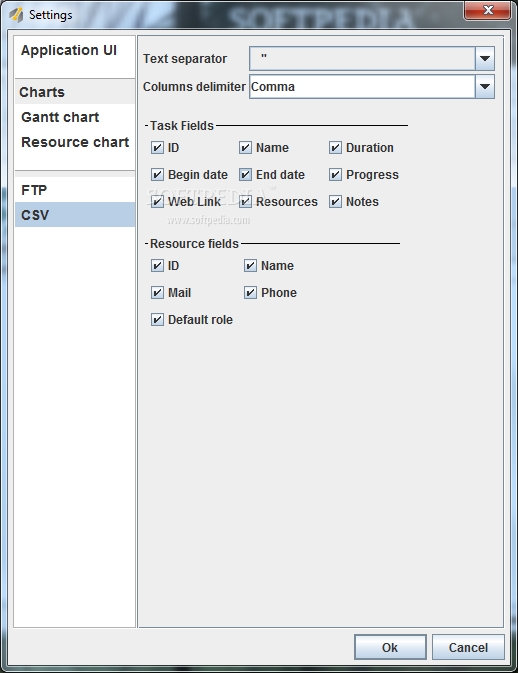This screenshot has height=673, width=518.
Task: Toggle the Default role checkbox
Action: (158, 320)
